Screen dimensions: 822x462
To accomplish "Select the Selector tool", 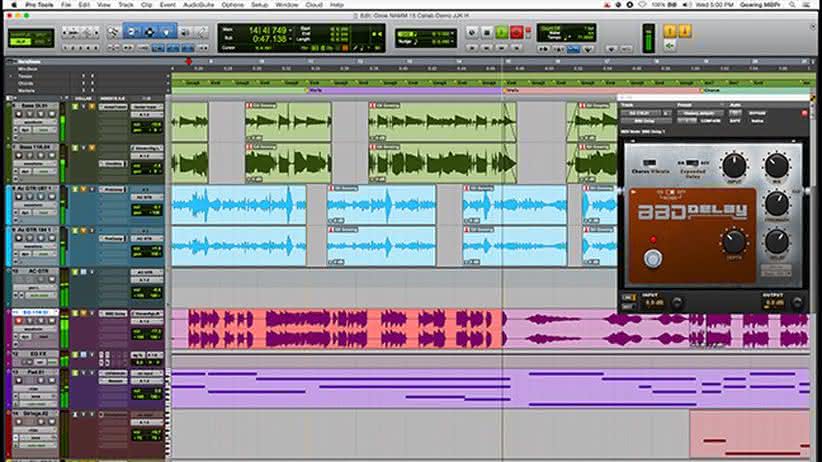I will coord(149,33).
